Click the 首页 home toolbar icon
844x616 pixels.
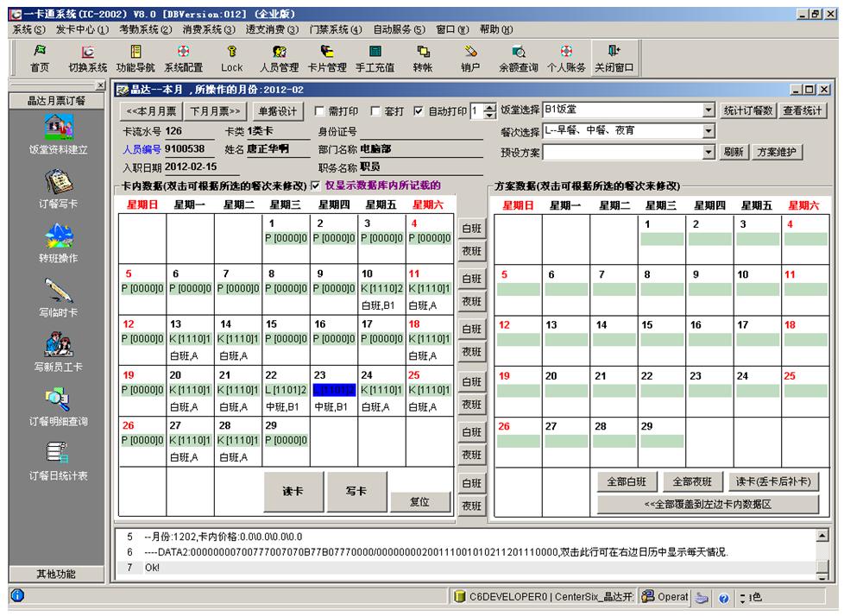[x=40, y=57]
